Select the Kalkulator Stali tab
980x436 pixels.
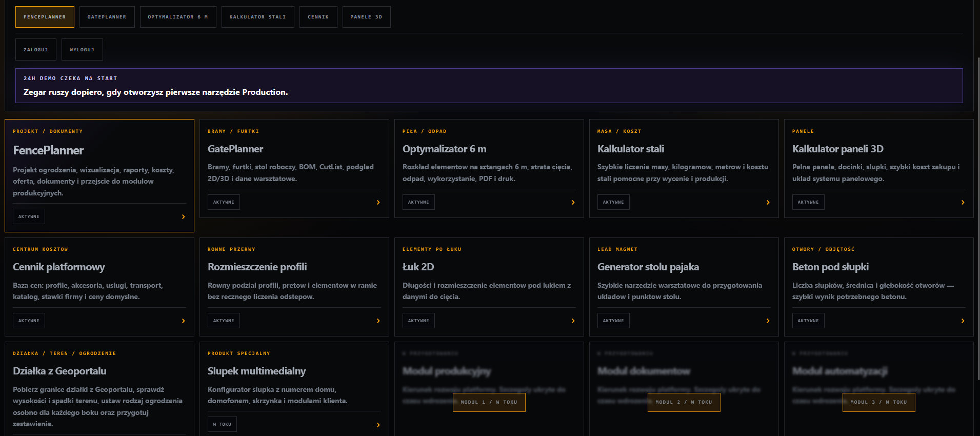[258, 17]
